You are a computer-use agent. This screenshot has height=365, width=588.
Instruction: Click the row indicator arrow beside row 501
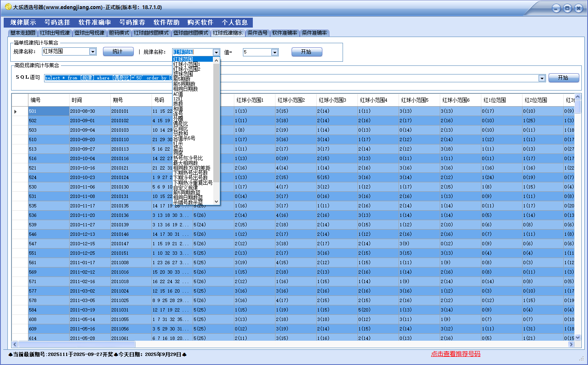click(16, 112)
